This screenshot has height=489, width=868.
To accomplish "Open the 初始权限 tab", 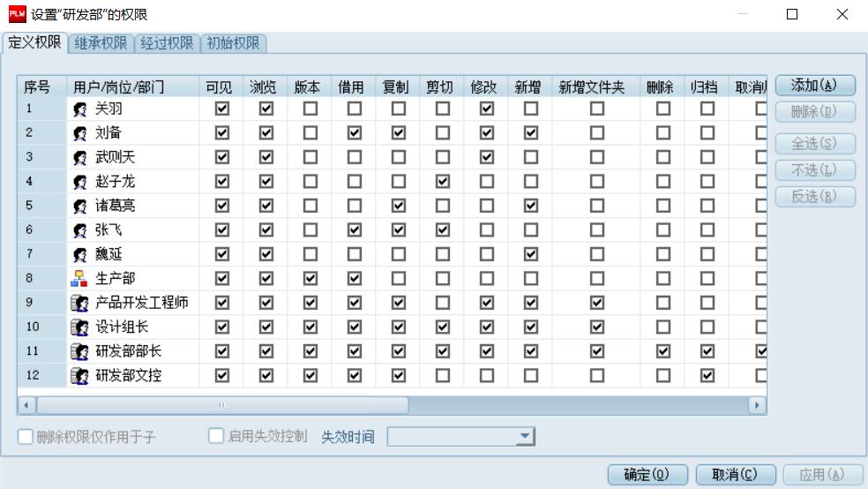I will coord(234,43).
